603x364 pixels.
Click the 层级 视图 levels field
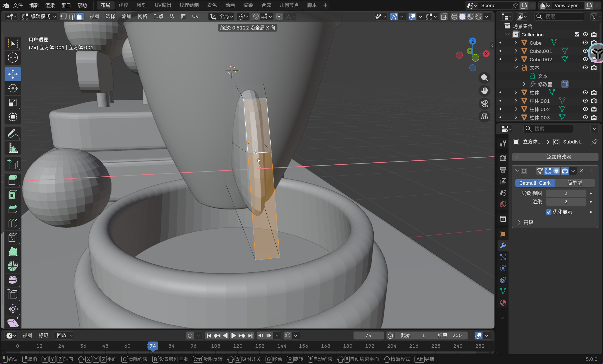(x=565, y=193)
